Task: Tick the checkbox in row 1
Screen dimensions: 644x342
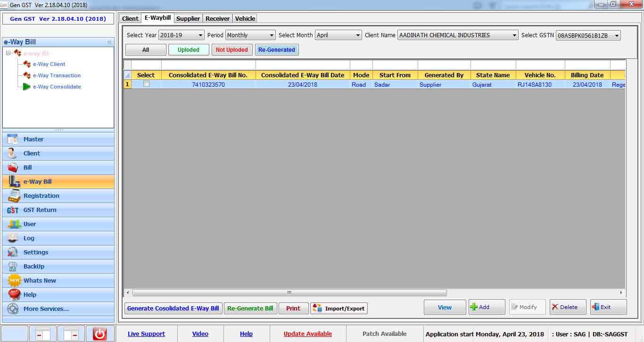Action: tap(146, 84)
